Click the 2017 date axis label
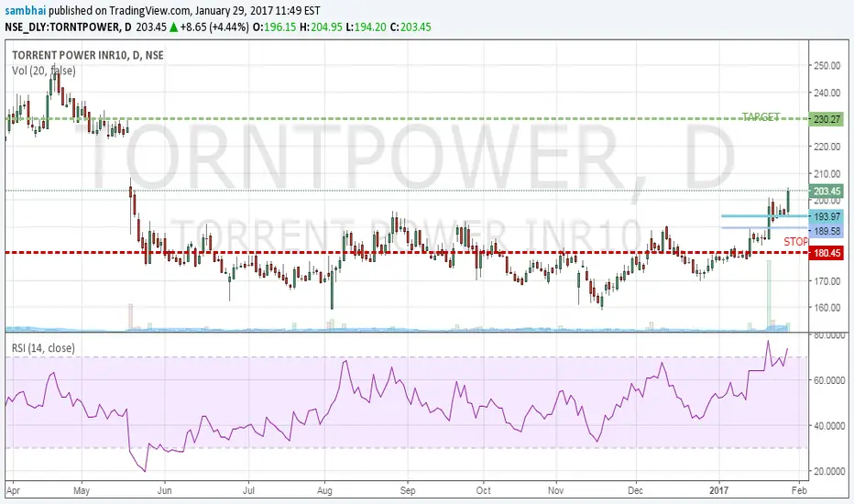 [x=719, y=490]
